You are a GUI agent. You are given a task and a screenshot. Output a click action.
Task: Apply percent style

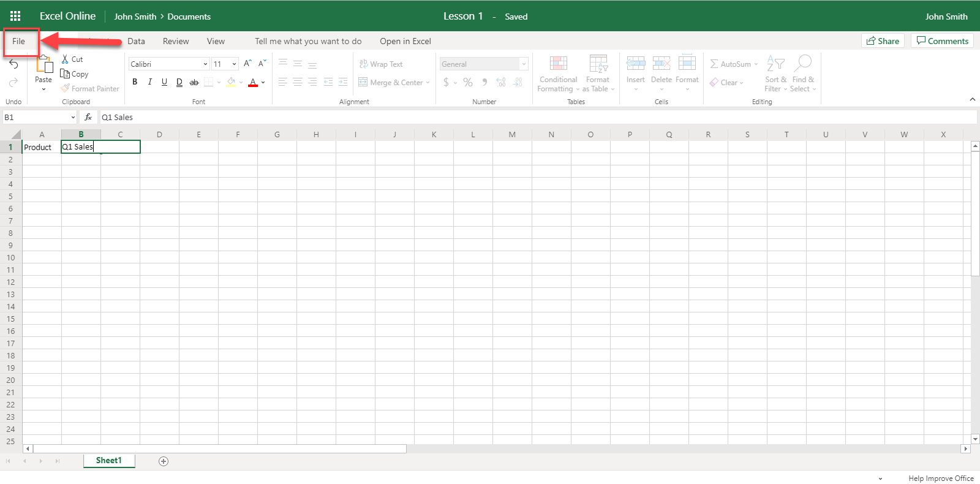tap(468, 82)
